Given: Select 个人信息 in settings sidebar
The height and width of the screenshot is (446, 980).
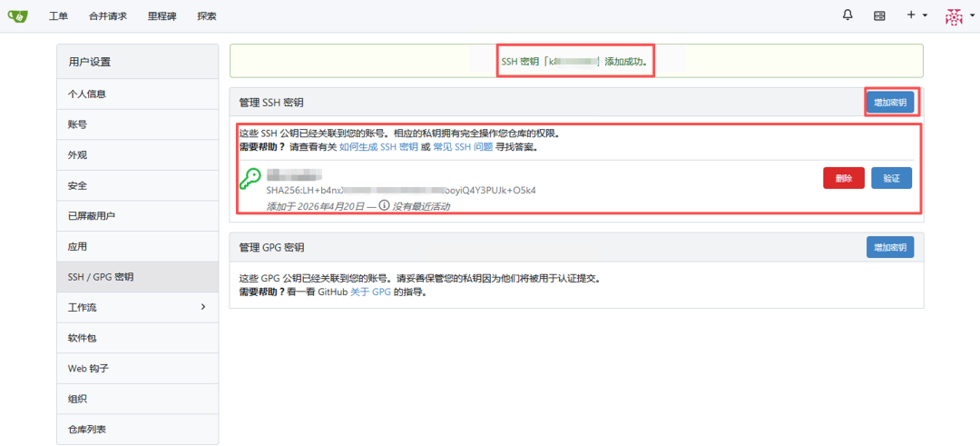Looking at the screenshot, I should point(138,94).
